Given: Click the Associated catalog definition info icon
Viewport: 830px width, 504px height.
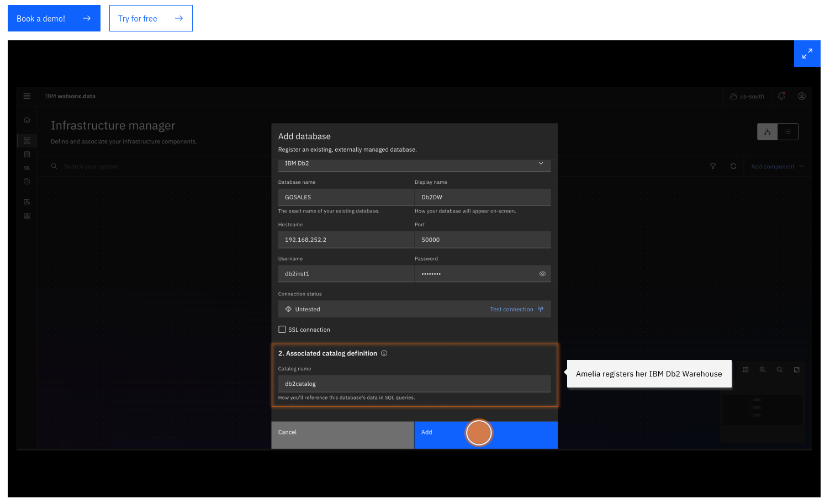Looking at the screenshot, I should click(384, 353).
